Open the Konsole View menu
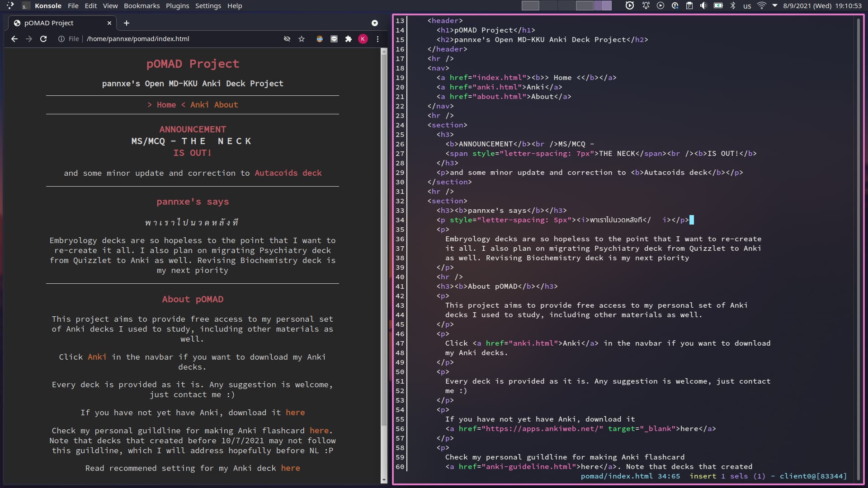Image resolution: width=868 pixels, height=488 pixels. pyautogui.click(x=110, y=6)
